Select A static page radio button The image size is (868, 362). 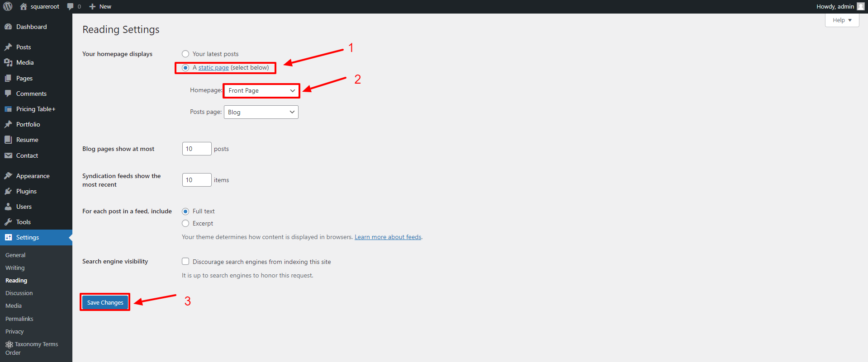coord(185,68)
